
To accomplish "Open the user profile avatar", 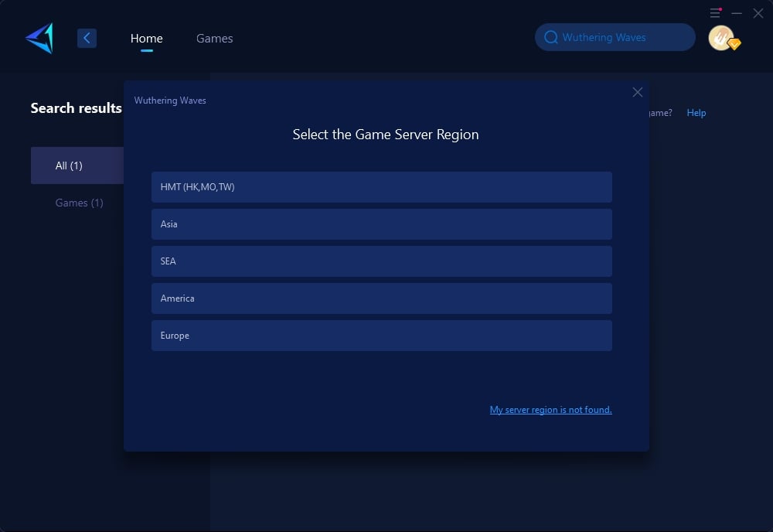I will click(x=721, y=38).
